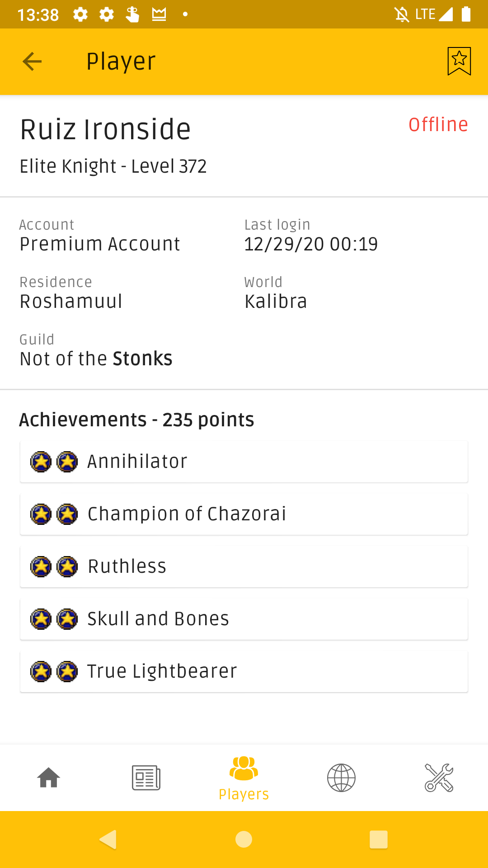Open world Kalibra link
This screenshot has width=488, height=868.
coord(276,301)
